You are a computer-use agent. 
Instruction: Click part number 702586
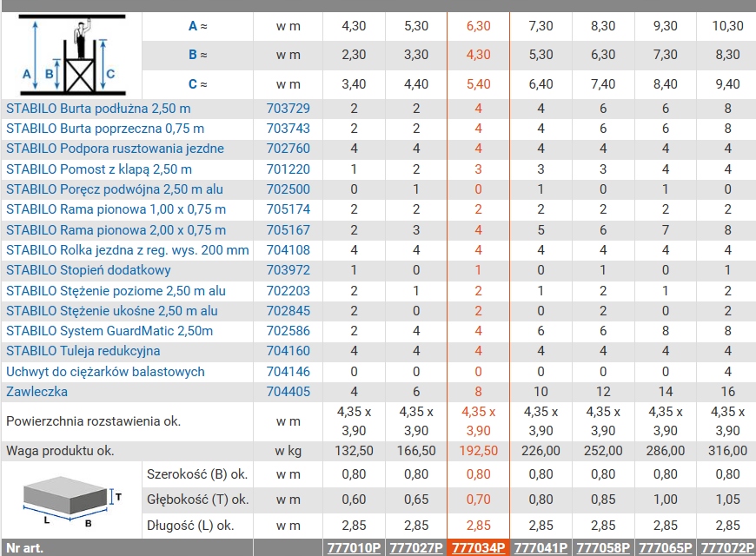[x=288, y=331]
